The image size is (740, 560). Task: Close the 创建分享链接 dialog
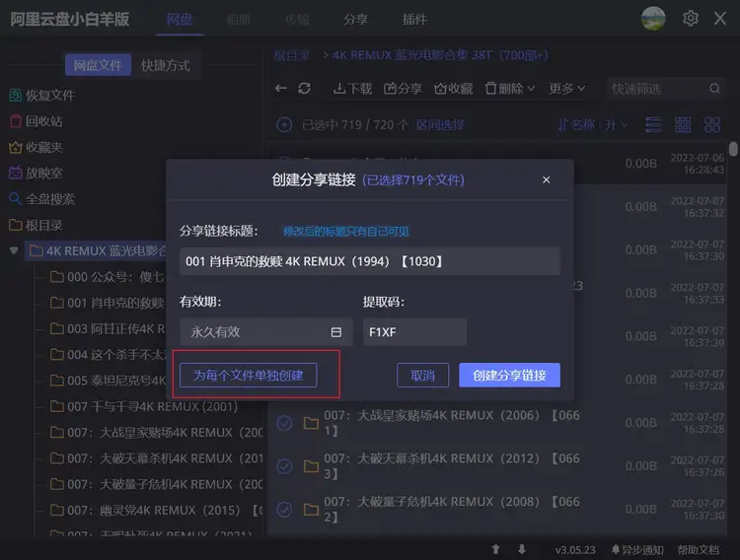[546, 179]
